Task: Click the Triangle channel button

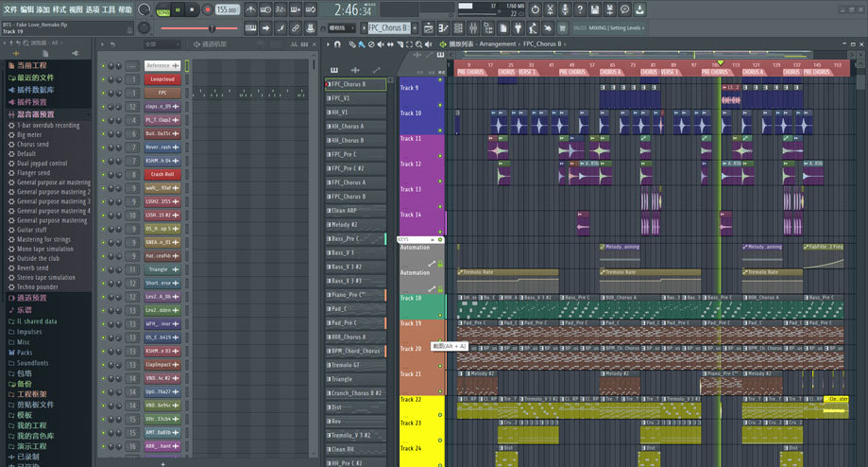Action: tap(162, 269)
